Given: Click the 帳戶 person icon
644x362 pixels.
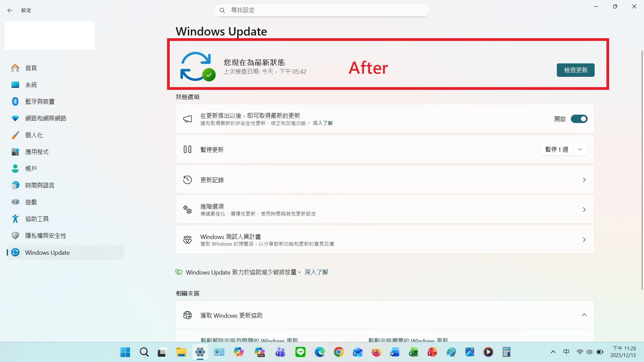Looking at the screenshot, I should 15,169.
